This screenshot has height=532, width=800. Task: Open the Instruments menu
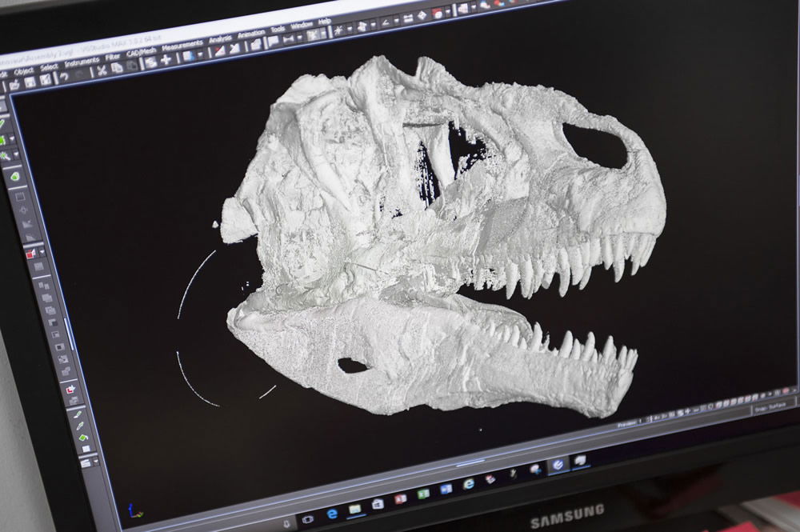pyautogui.click(x=82, y=62)
